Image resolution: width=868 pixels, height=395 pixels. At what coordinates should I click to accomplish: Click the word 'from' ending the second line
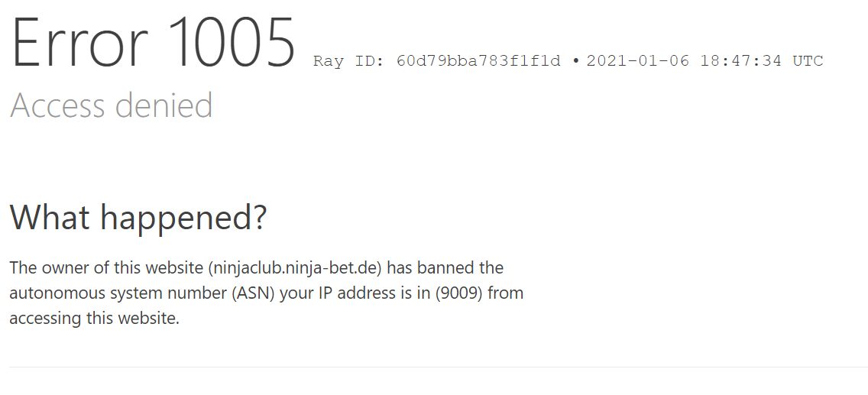click(x=505, y=293)
